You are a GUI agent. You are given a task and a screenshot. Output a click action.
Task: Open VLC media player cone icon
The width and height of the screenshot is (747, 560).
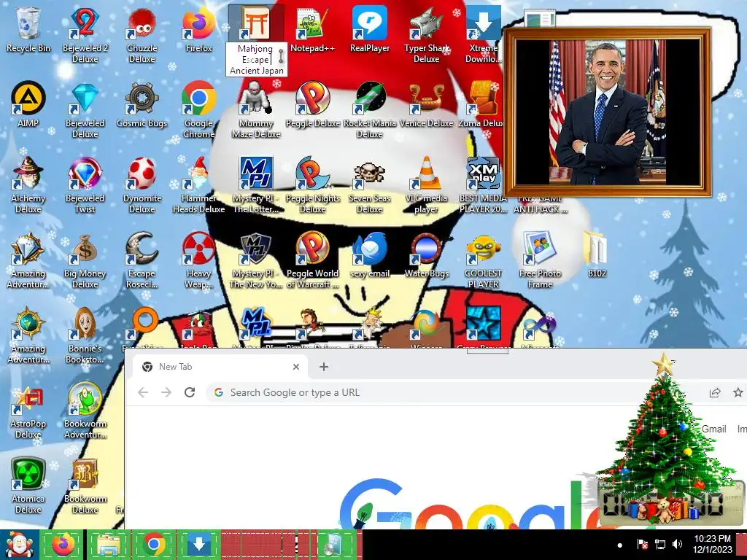pyautogui.click(x=426, y=185)
